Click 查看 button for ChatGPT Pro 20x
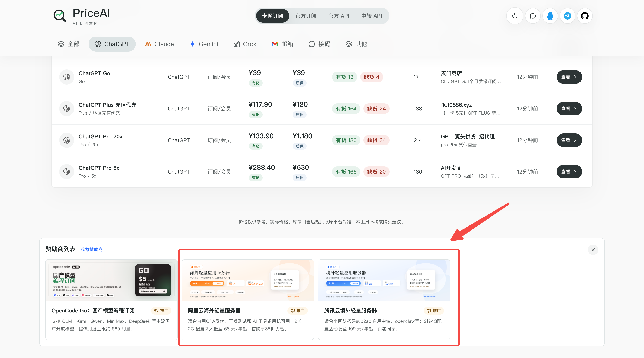This screenshot has width=644, height=358. pyautogui.click(x=569, y=140)
